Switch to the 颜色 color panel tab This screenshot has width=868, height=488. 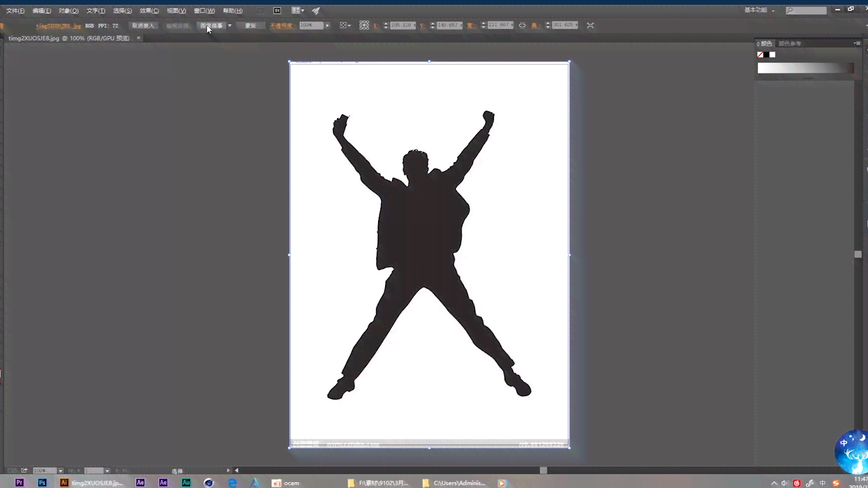pyautogui.click(x=766, y=43)
